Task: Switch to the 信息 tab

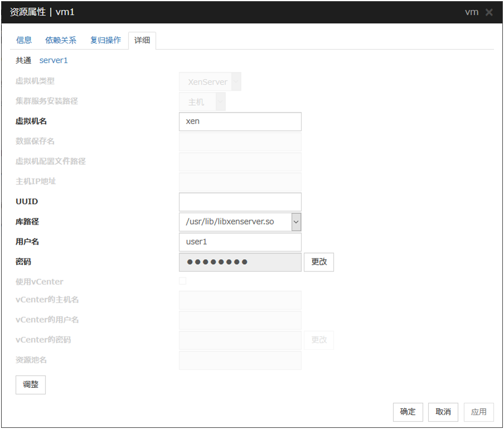Action: (24, 40)
